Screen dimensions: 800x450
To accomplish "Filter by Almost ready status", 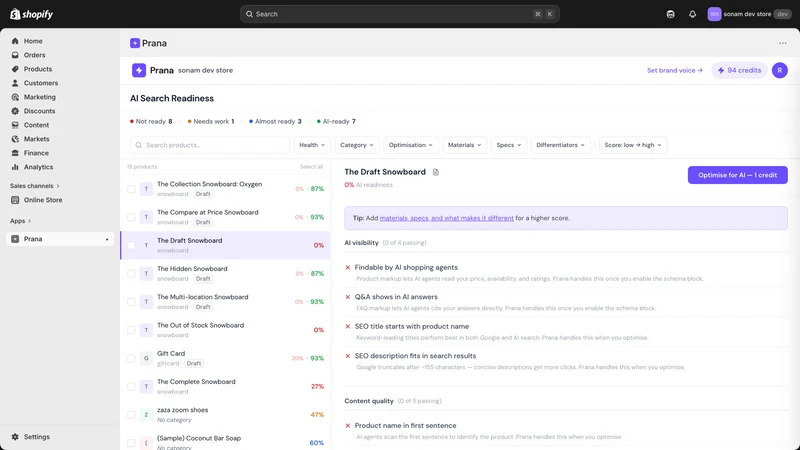I will (275, 121).
